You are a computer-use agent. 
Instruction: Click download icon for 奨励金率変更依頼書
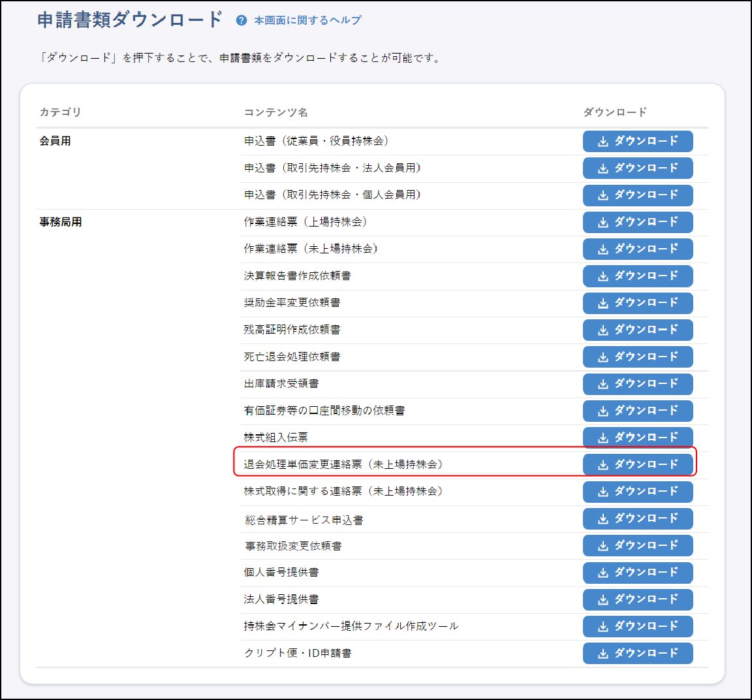point(603,303)
